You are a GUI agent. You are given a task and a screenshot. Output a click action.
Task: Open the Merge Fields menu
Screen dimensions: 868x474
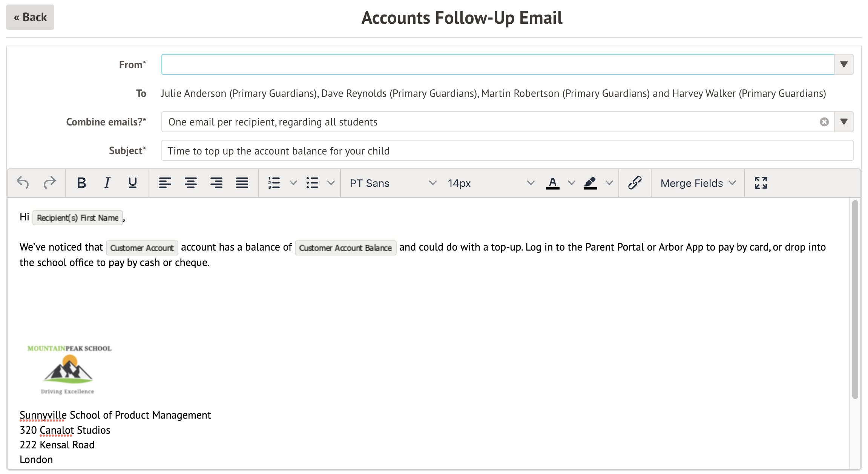(698, 183)
